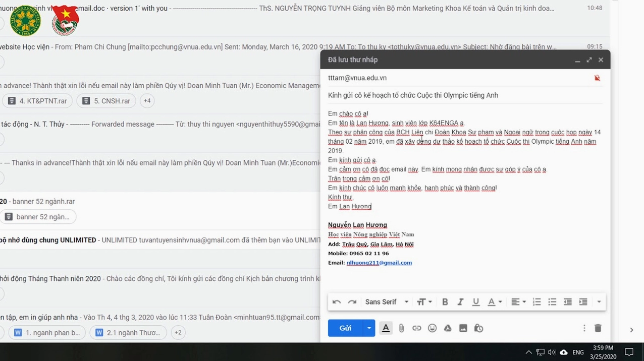Open the 4. KT&PTNT.rar attachment chip
Viewport: 644px width, 361px height.
click(x=37, y=101)
